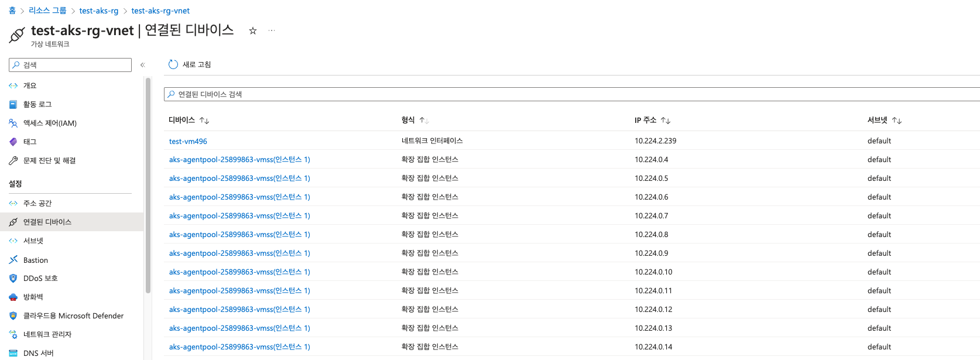Open vmss instance link with IP 10.224.0.9
Viewport: 980px width, 360px height.
click(x=239, y=253)
